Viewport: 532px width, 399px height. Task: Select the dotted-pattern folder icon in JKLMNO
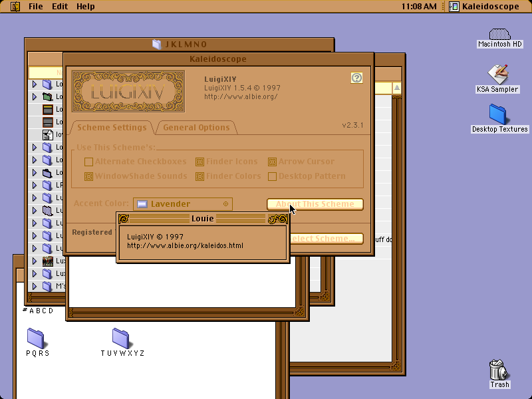coord(47,211)
